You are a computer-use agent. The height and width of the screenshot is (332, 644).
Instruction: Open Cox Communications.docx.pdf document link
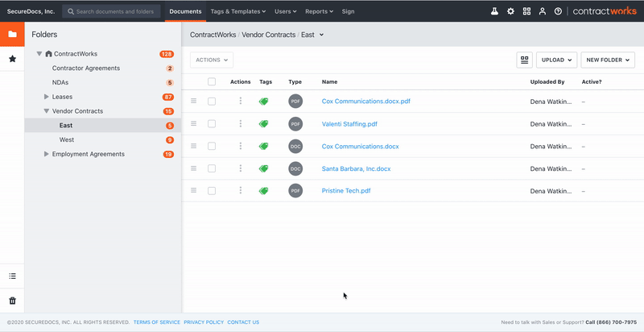pyautogui.click(x=366, y=101)
